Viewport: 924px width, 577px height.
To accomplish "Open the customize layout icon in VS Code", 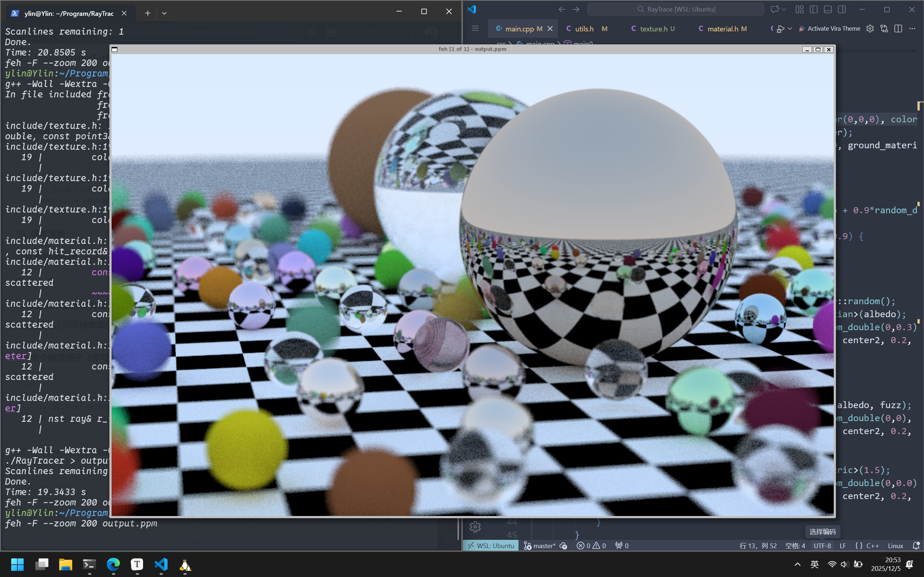I will click(x=799, y=9).
